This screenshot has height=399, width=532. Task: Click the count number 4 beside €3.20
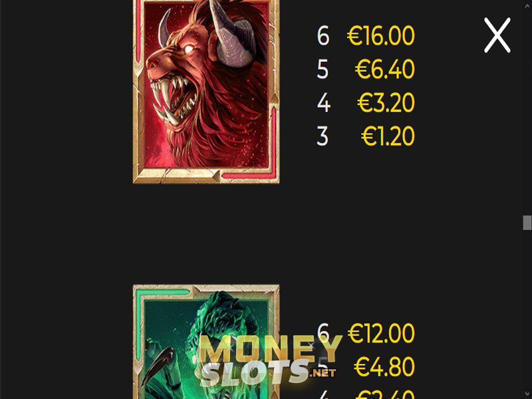(x=324, y=103)
